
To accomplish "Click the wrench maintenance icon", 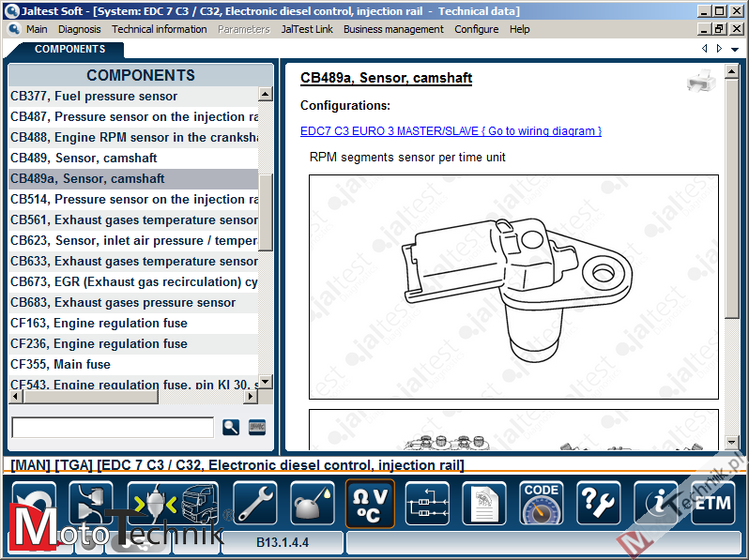I will (x=255, y=504).
